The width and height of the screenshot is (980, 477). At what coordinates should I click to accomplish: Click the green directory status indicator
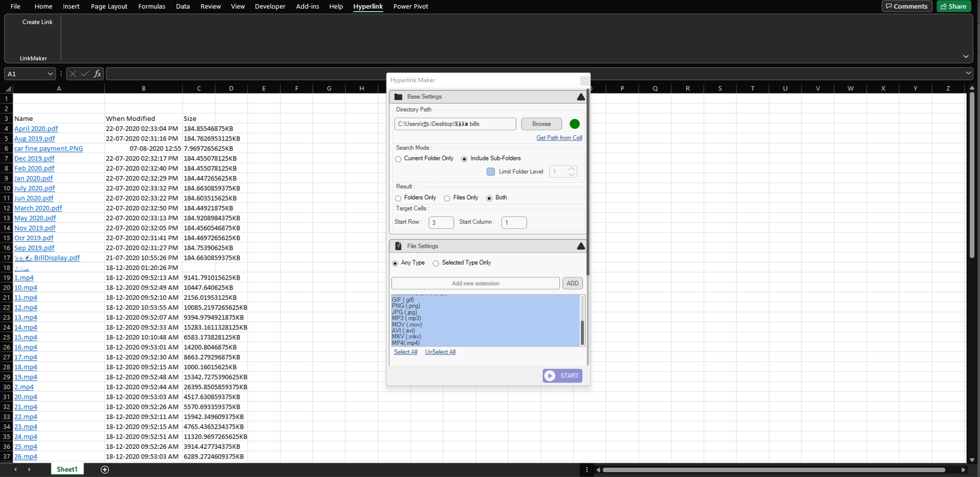tap(574, 124)
